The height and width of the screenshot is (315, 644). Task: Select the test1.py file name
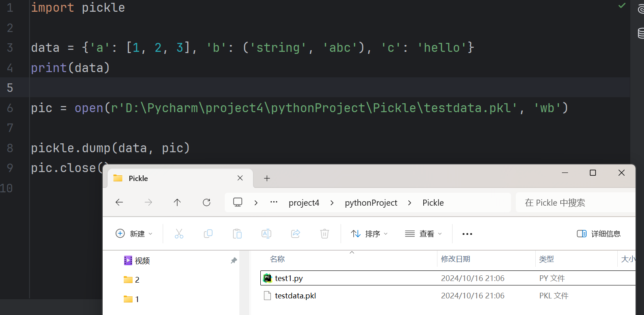[289, 278]
